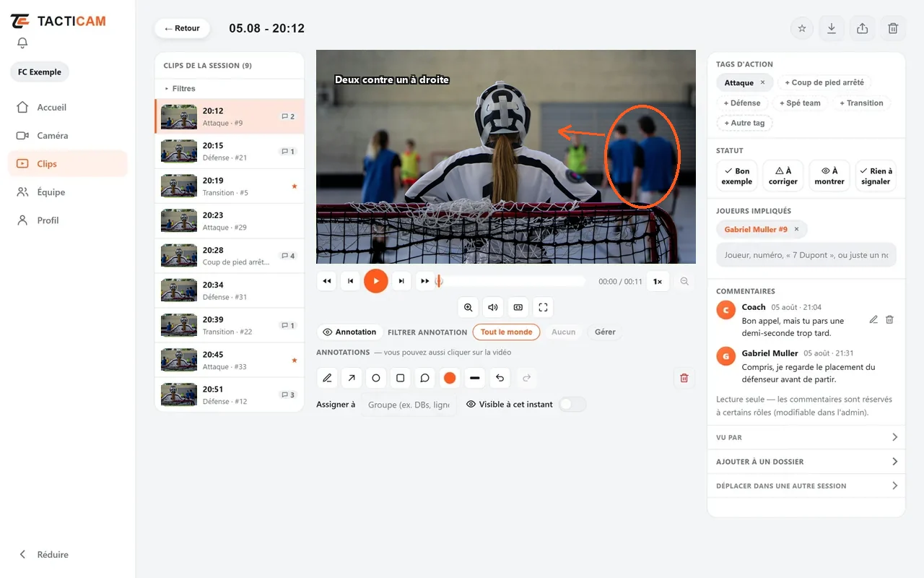This screenshot has height=578, width=924.
Task: Expand the Filtres section
Action: (230, 88)
